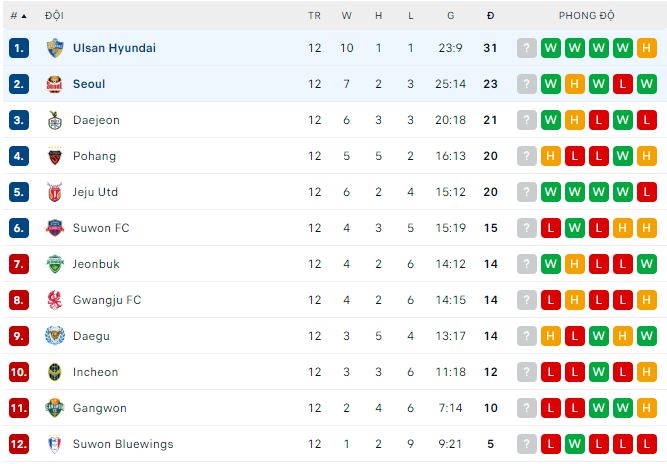Click Pohang's first orange H form badge
This screenshot has width=667, height=464.
tap(551, 156)
